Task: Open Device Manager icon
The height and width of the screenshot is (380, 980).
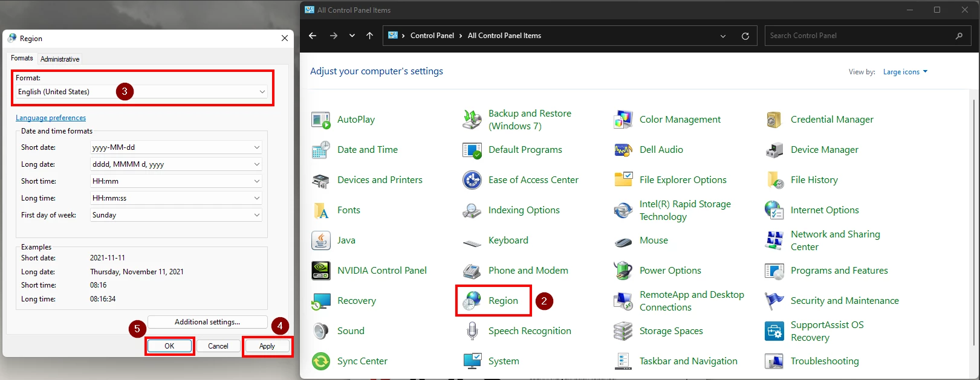Action: [774, 150]
